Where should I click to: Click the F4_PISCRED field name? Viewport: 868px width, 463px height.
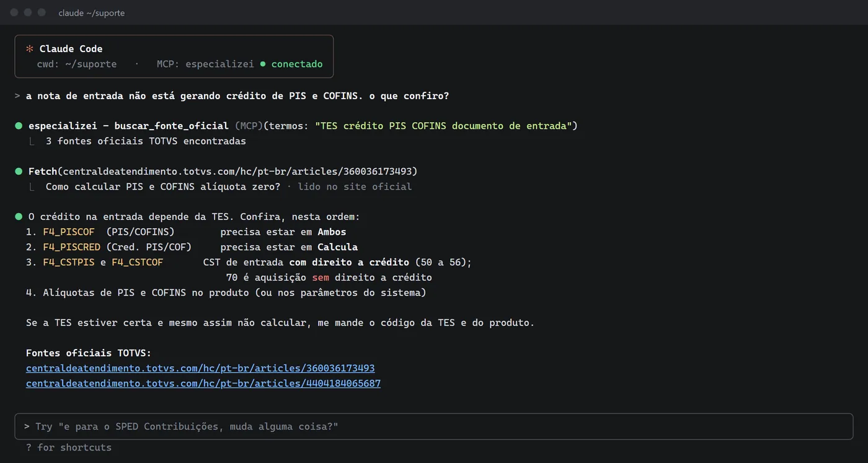coord(71,247)
